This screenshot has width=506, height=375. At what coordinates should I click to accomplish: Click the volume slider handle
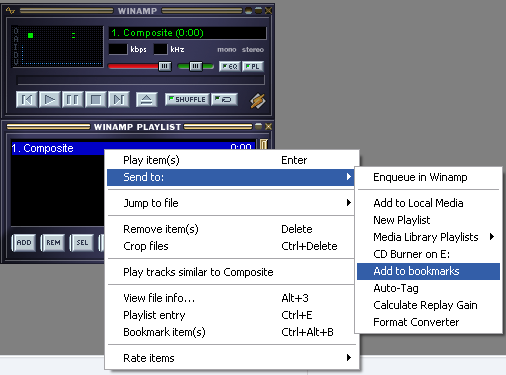point(165,66)
